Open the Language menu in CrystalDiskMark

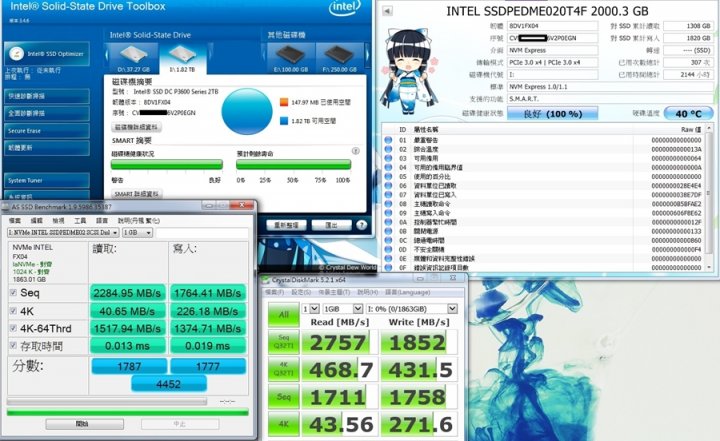tap(408, 292)
